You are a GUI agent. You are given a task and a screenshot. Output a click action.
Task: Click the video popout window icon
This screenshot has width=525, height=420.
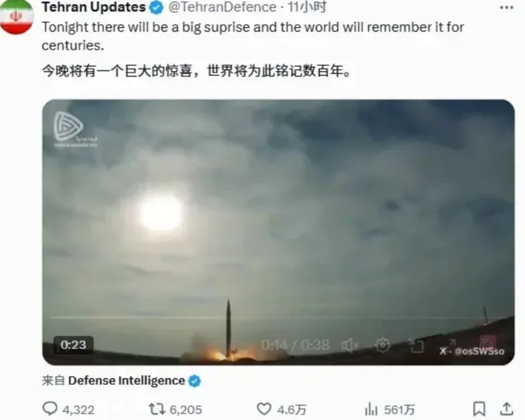pyautogui.click(x=416, y=345)
